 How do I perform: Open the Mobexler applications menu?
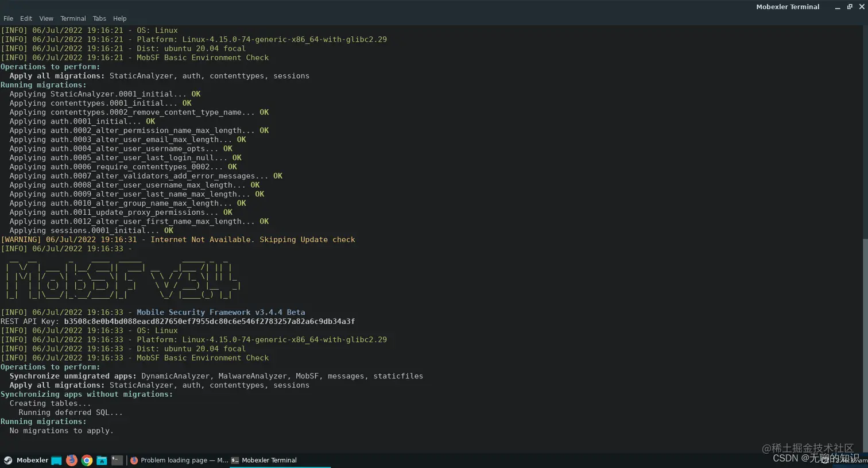pos(26,460)
